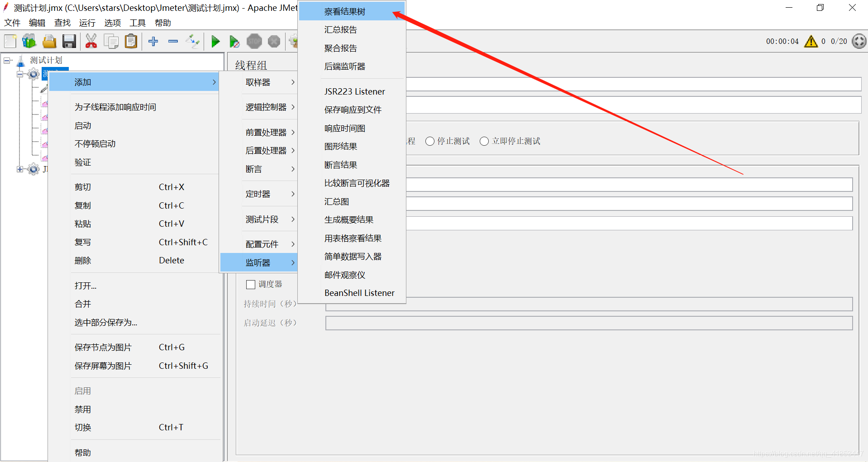Click Start no pauses icon
The height and width of the screenshot is (462, 868).
pos(234,42)
